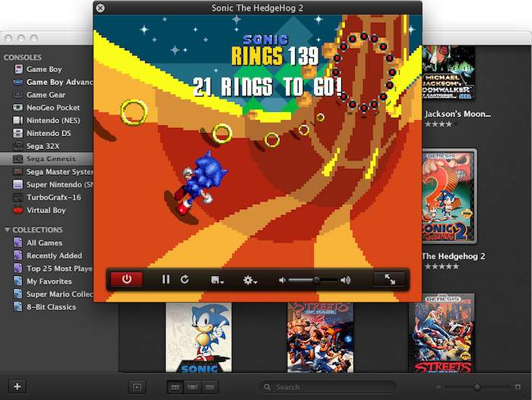The image size is (532, 400).
Task: Click the plus button to add collection
Action: click(17, 386)
